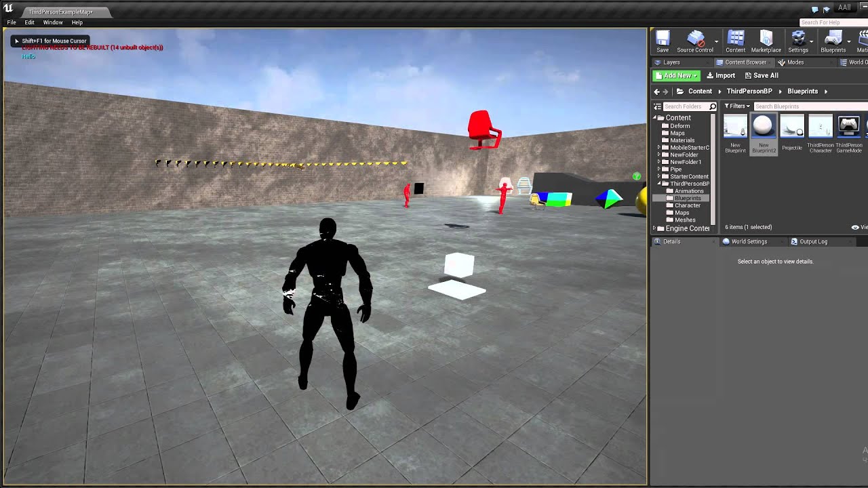Launch the Marketplace from the toolbar
Screen dimensions: 868x488
point(766,41)
